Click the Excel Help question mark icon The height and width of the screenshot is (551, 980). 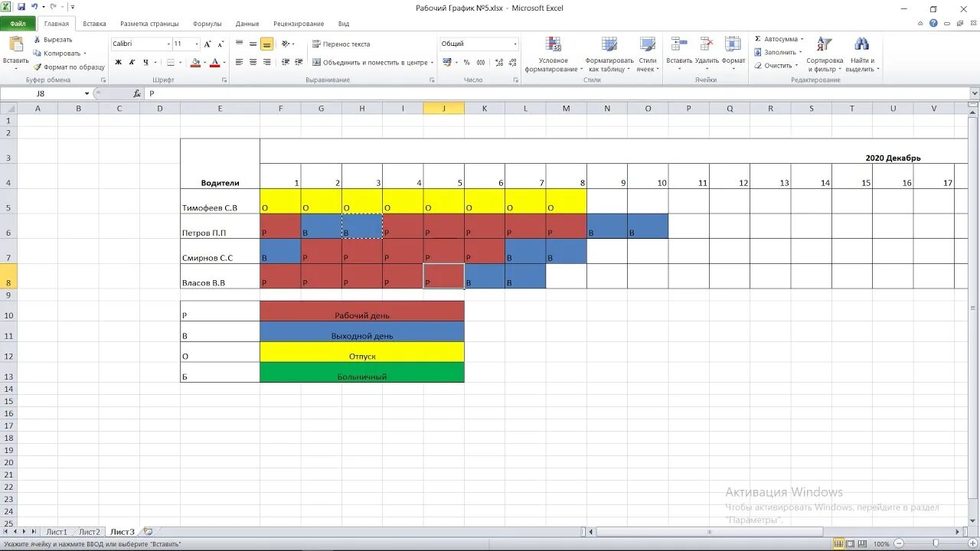[933, 23]
